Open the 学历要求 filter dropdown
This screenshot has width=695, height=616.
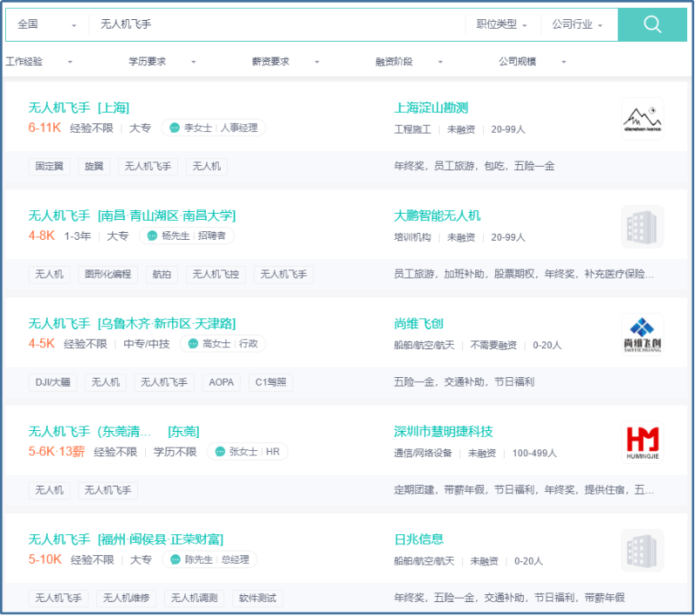(x=162, y=62)
